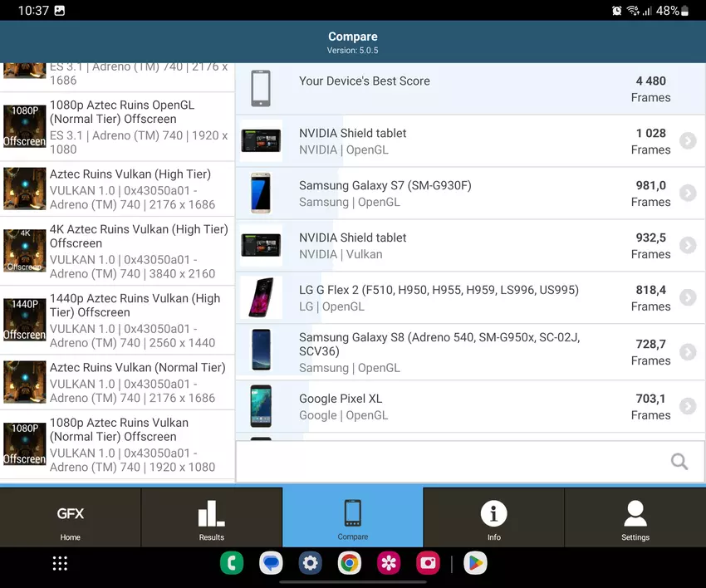This screenshot has height=588, width=706.
Task: Select 1080p Aztec Ruins OpenGL Normal Tier thumbnail
Action: 25,126
